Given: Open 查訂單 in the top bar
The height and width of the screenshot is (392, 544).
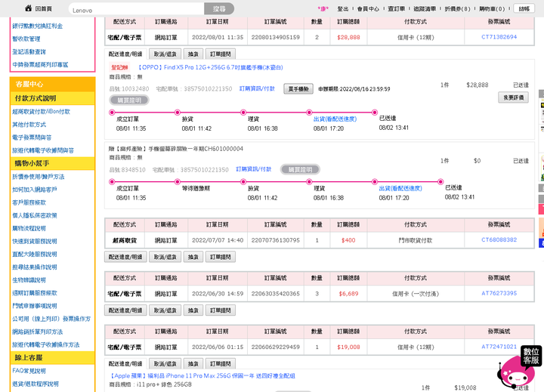Looking at the screenshot, I should coord(396,8).
